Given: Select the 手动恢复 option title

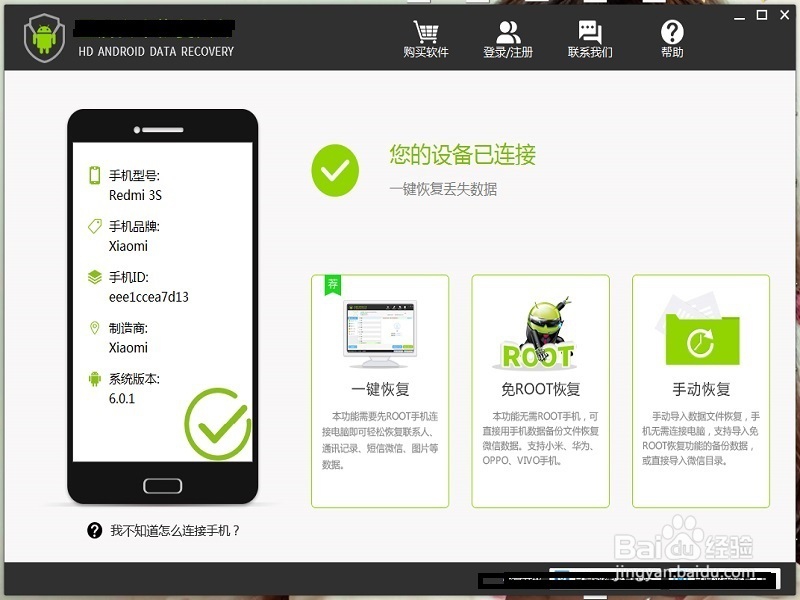Looking at the screenshot, I should coord(701,389).
